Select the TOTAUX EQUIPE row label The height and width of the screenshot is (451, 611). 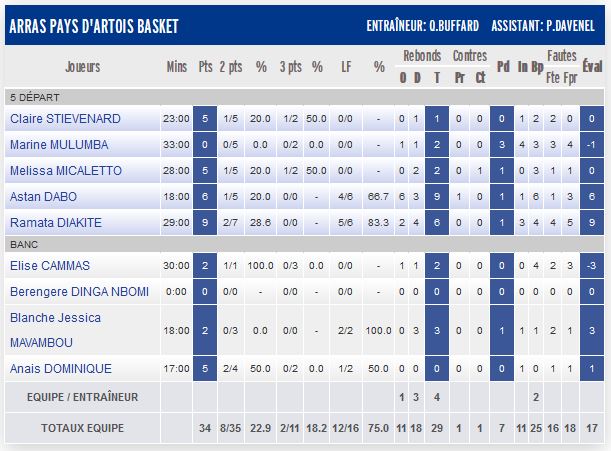click(83, 428)
